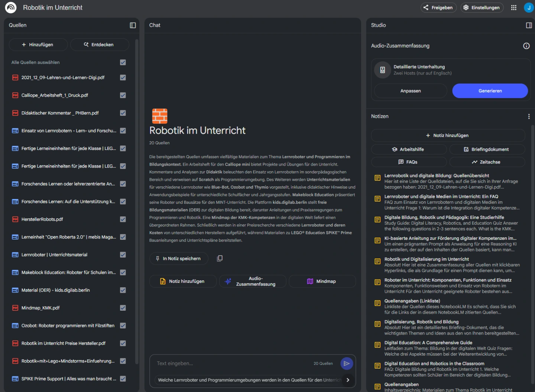Collapse the Studio panel with sidebar icon
The width and height of the screenshot is (535, 392).
coord(529,25)
